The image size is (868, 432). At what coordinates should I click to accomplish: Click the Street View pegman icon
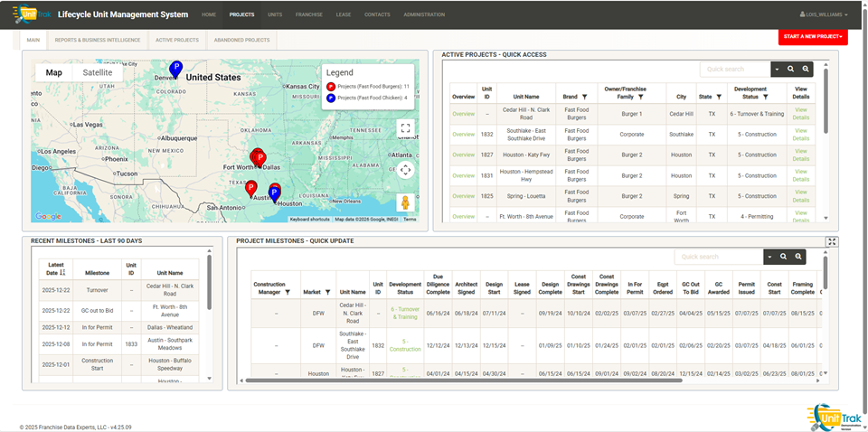[x=405, y=202]
